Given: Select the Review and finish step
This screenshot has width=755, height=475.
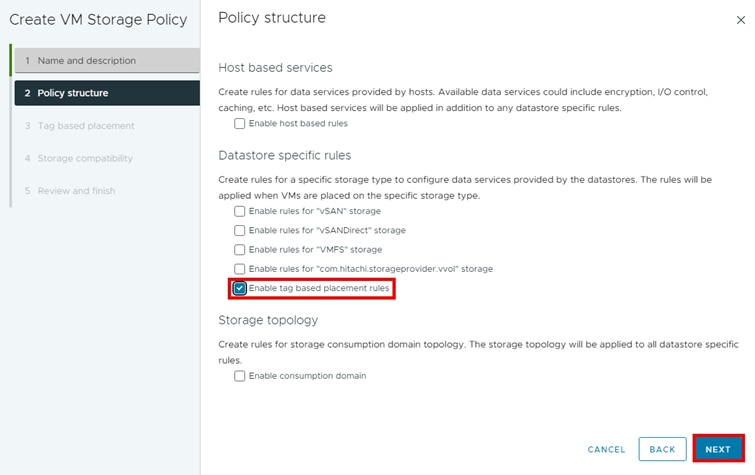Looking at the screenshot, I should pyautogui.click(x=76, y=191).
